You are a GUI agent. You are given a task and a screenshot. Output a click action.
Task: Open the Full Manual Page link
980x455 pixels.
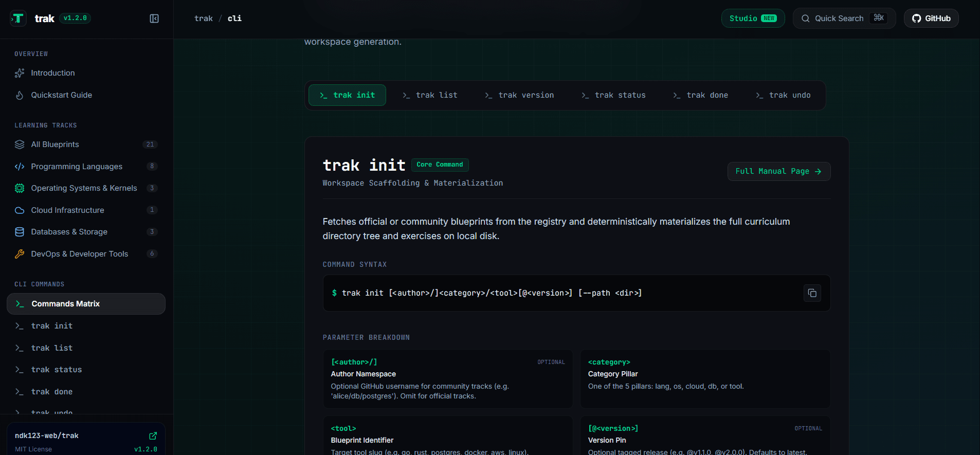(x=779, y=172)
